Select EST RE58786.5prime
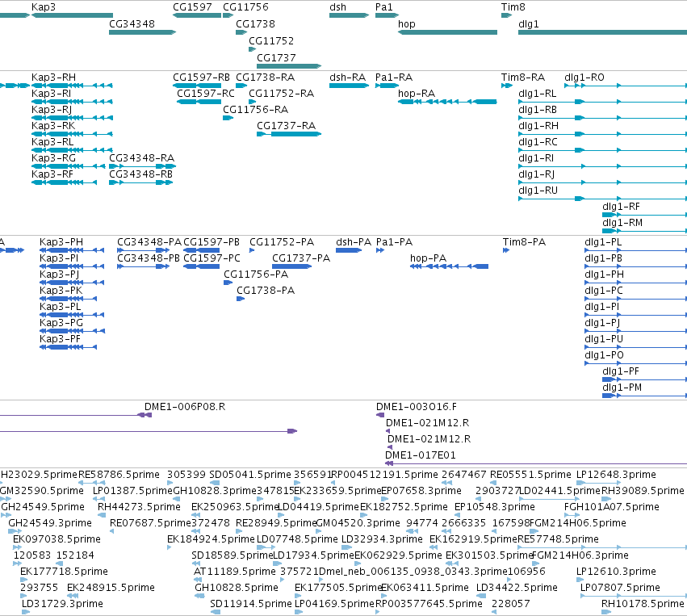Image resolution: width=687 pixels, height=616 pixels. [119, 475]
